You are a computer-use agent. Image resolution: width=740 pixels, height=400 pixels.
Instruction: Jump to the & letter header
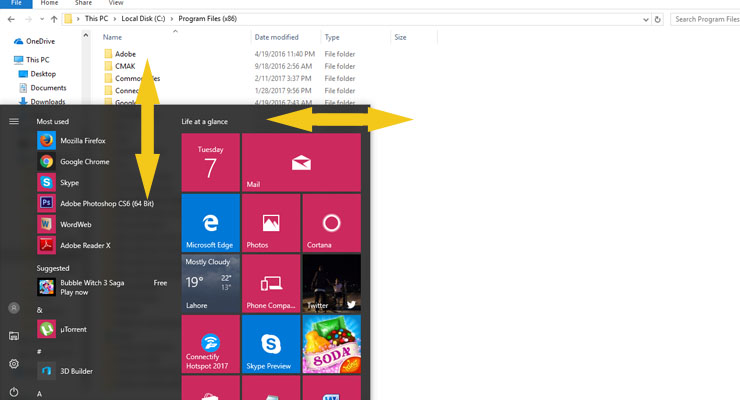[40, 310]
